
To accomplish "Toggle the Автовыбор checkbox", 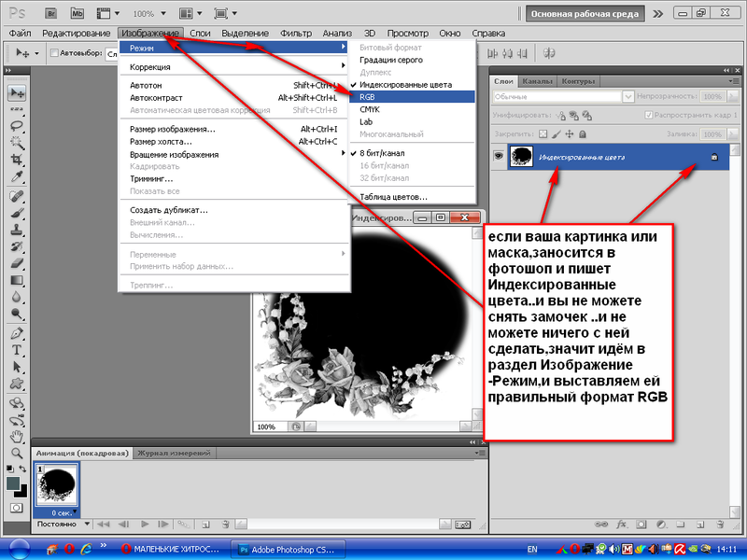I will click(x=54, y=53).
